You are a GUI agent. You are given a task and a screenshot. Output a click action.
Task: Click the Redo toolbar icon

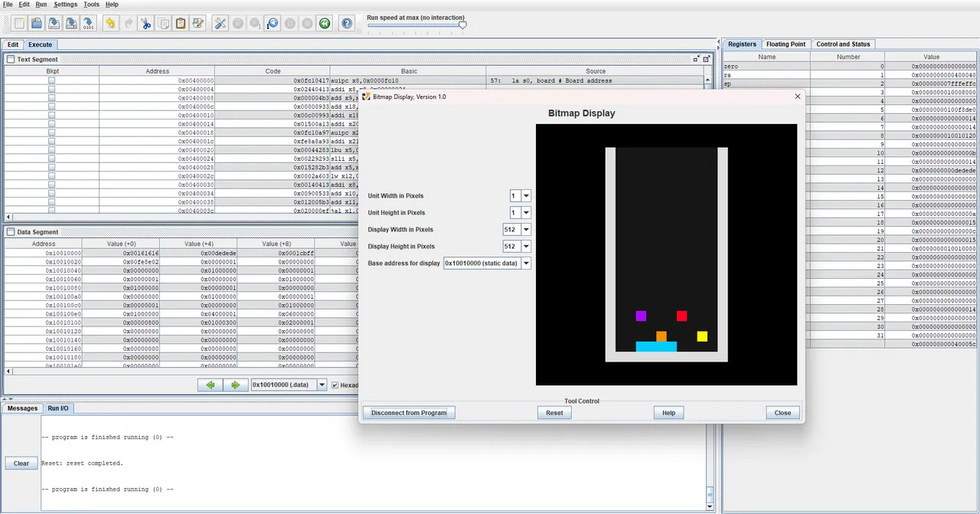(128, 24)
